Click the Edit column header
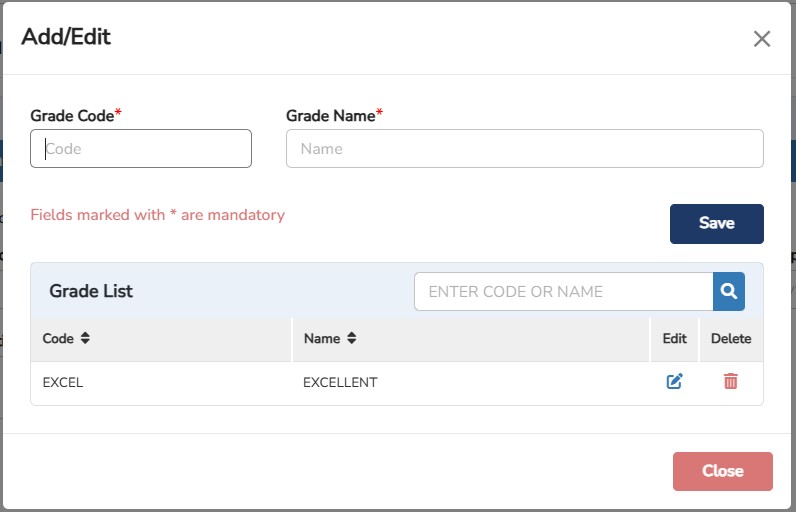The height and width of the screenshot is (512, 796). coord(675,339)
